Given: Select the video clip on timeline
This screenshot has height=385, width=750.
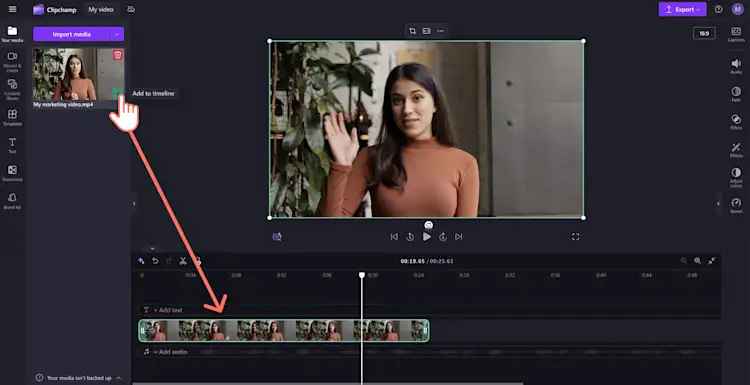Looking at the screenshot, I should click(x=284, y=330).
